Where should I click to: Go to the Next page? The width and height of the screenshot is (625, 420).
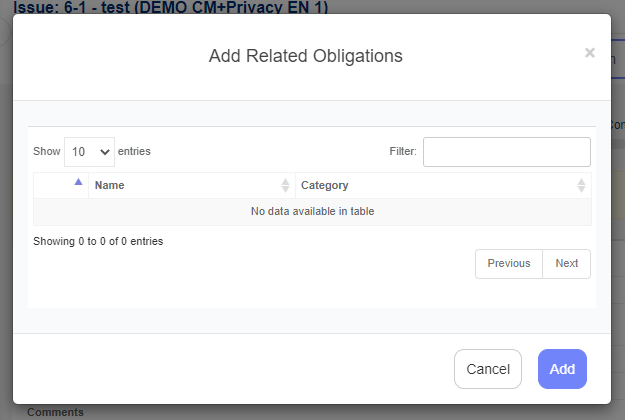tap(566, 263)
